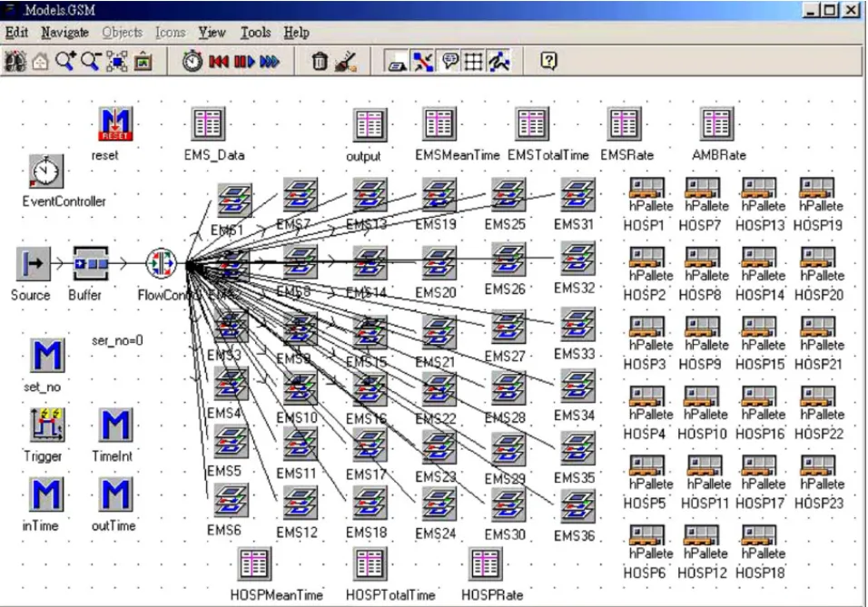Select the TimeInt method icon
Screen dimensions: 868x607
pyautogui.click(x=115, y=425)
